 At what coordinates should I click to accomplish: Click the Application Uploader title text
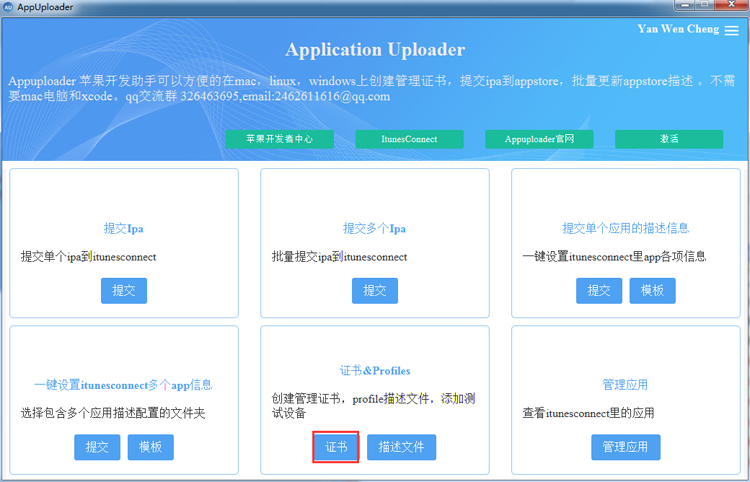tap(375, 50)
